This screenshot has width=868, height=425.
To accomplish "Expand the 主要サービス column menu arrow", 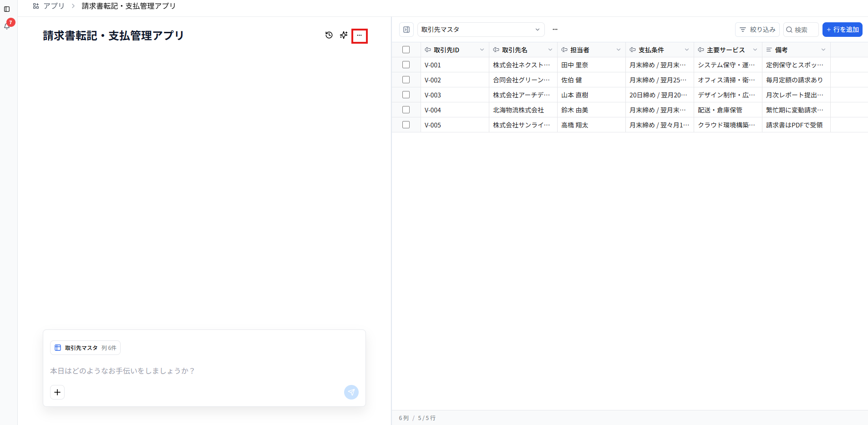I will click(x=755, y=50).
